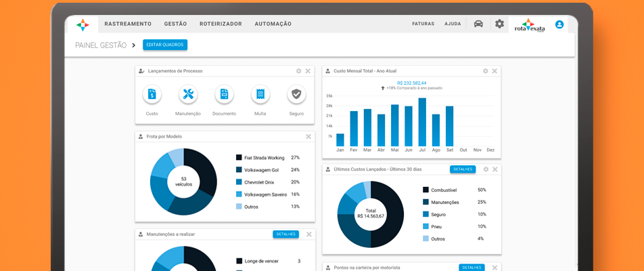Close the Lançamentos de Processo panel
The height and width of the screenshot is (271, 644).
coord(308,71)
